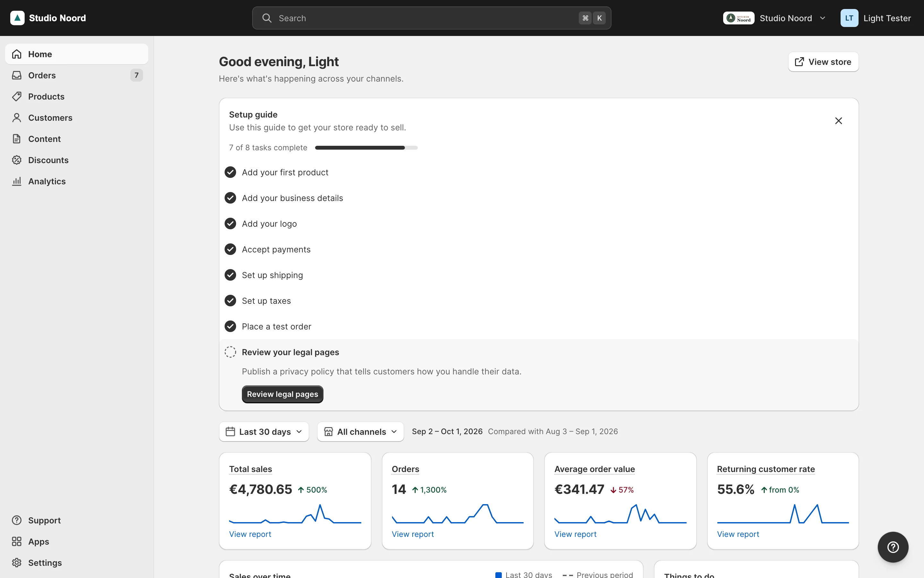
Task: View report for Orders card
Action: coord(413,534)
